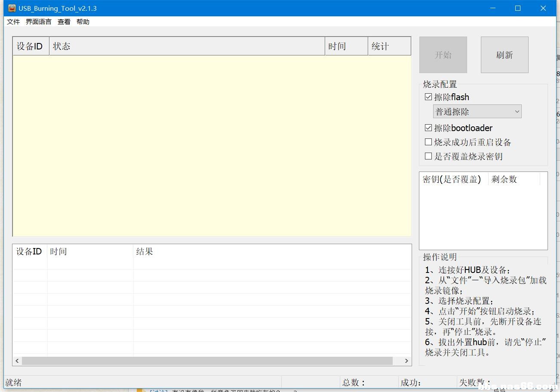Open the 界面语言 language menu
The height and width of the screenshot is (392, 560).
click(x=38, y=21)
